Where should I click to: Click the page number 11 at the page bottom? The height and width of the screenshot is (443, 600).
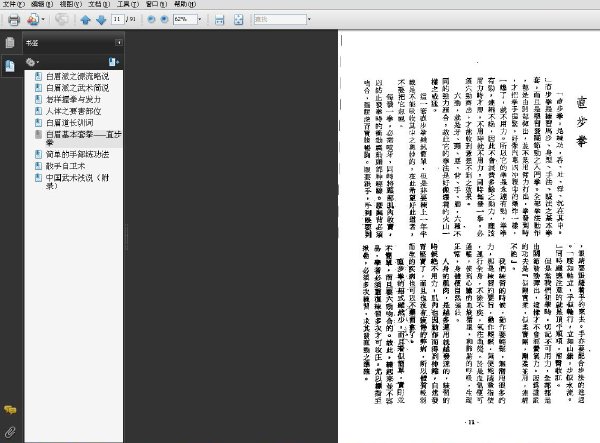(471, 422)
